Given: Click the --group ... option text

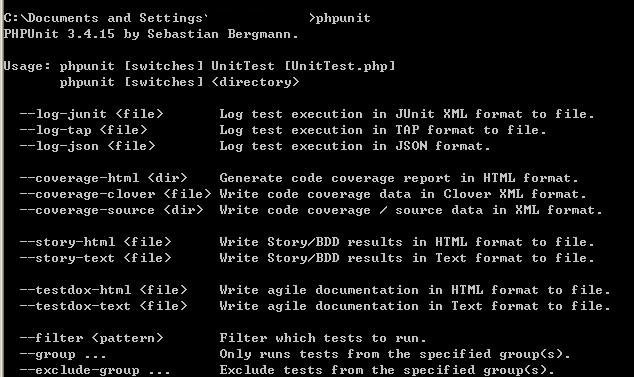Looking at the screenshot, I should point(63,355).
